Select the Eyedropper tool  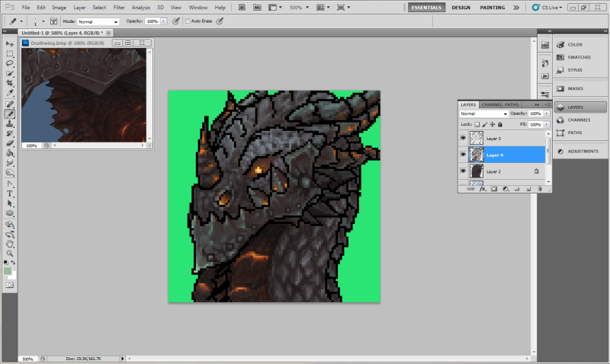tap(10, 92)
